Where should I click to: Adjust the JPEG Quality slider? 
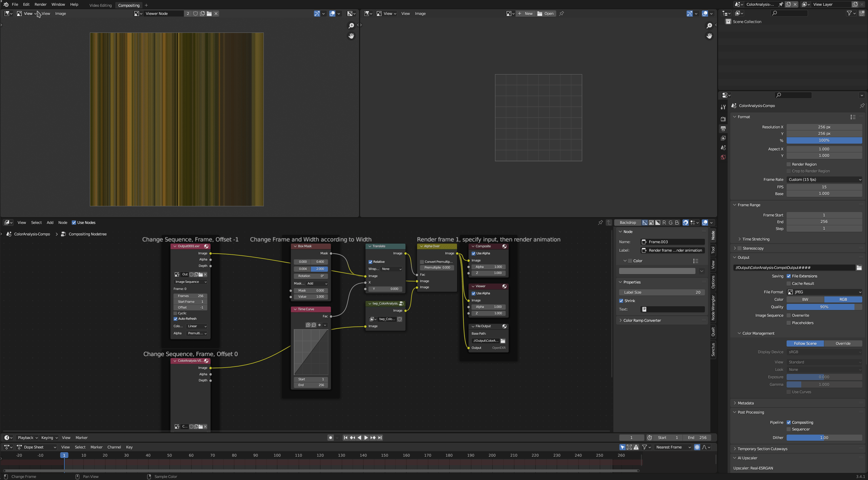click(x=824, y=307)
